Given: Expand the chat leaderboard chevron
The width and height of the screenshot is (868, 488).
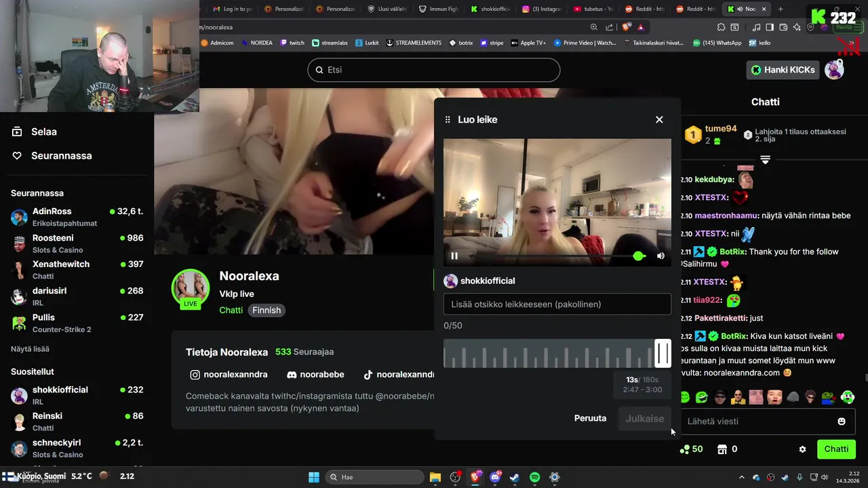Looking at the screenshot, I should pyautogui.click(x=765, y=160).
